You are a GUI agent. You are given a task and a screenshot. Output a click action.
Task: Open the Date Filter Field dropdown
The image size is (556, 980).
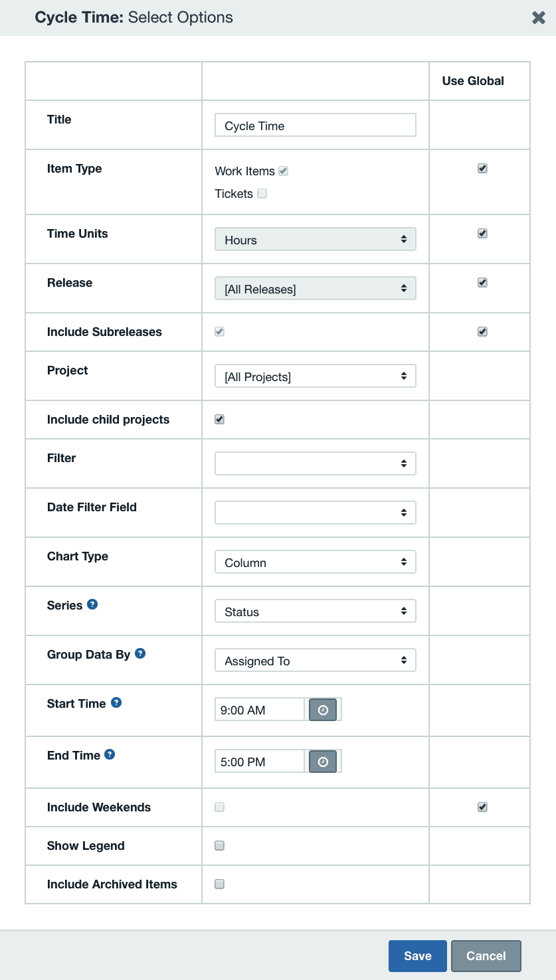click(x=315, y=512)
